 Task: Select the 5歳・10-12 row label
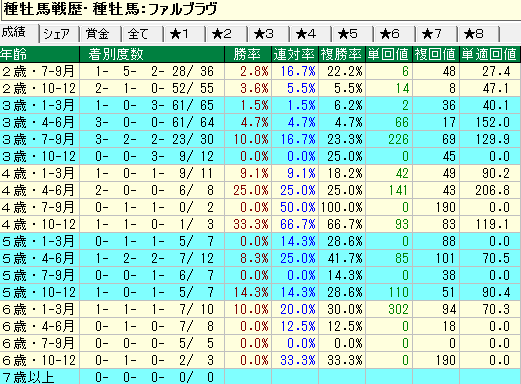[x=39, y=292]
